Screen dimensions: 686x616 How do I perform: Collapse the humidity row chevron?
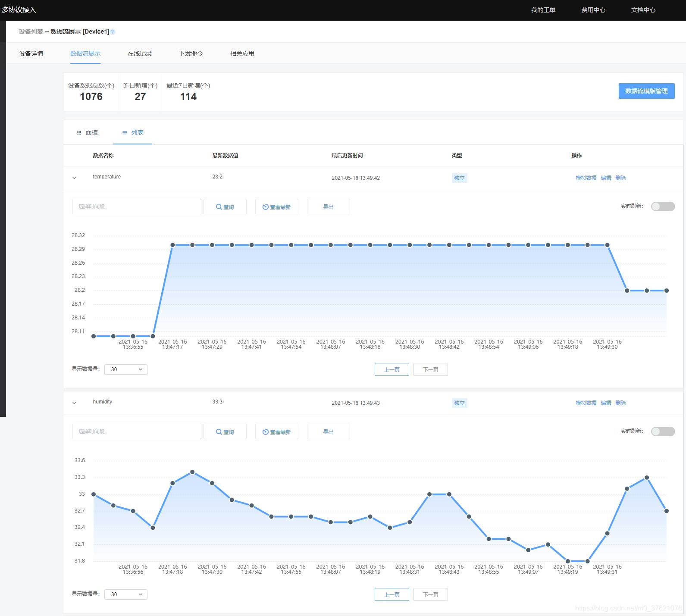click(74, 403)
